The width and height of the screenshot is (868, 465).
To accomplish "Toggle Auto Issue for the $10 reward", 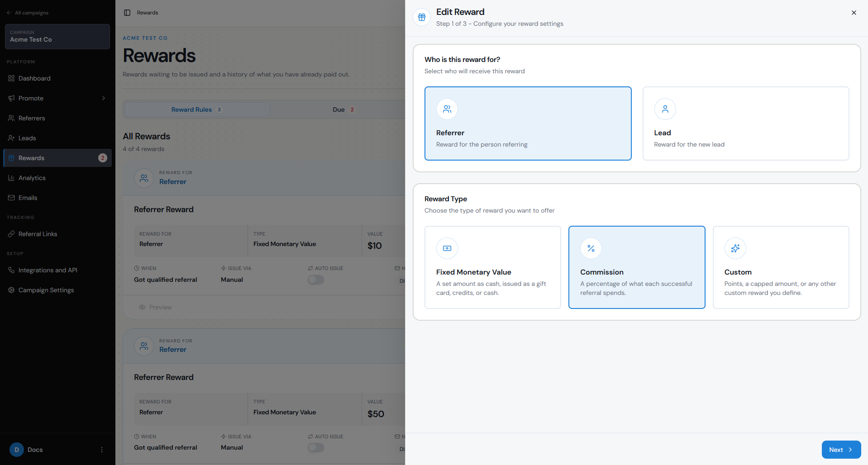I will (316, 280).
